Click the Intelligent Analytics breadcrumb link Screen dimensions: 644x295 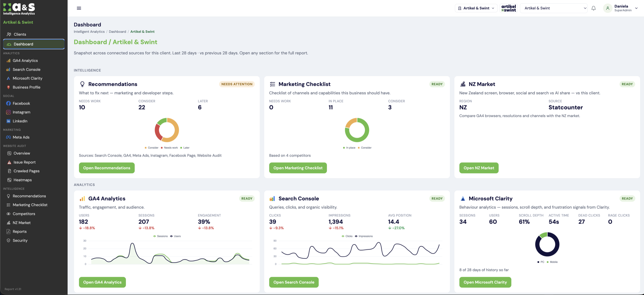[x=89, y=32]
